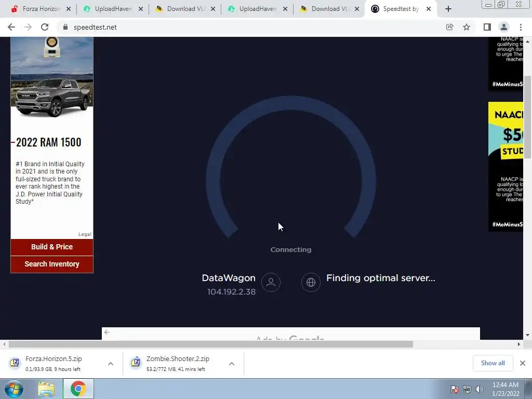Click the Zombie.Shooter.2.zip file name

[178, 359]
